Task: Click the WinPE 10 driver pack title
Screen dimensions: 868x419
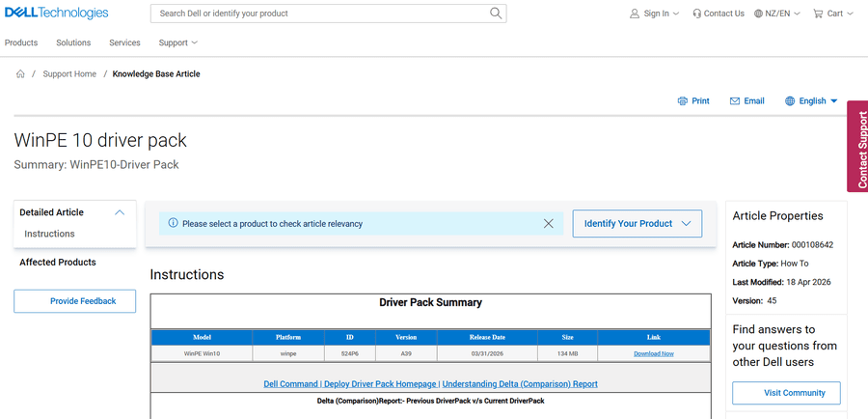Action: 100,140
